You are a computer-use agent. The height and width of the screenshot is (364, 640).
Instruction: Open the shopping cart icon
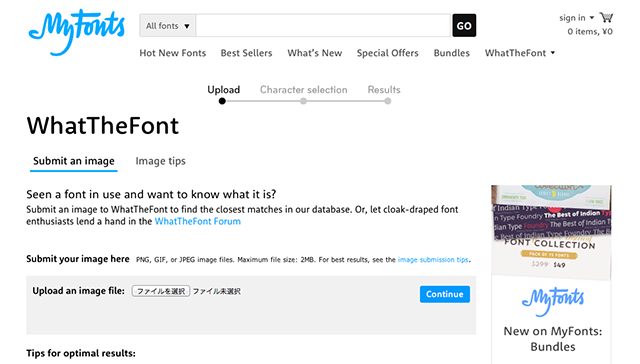[x=606, y=18]
